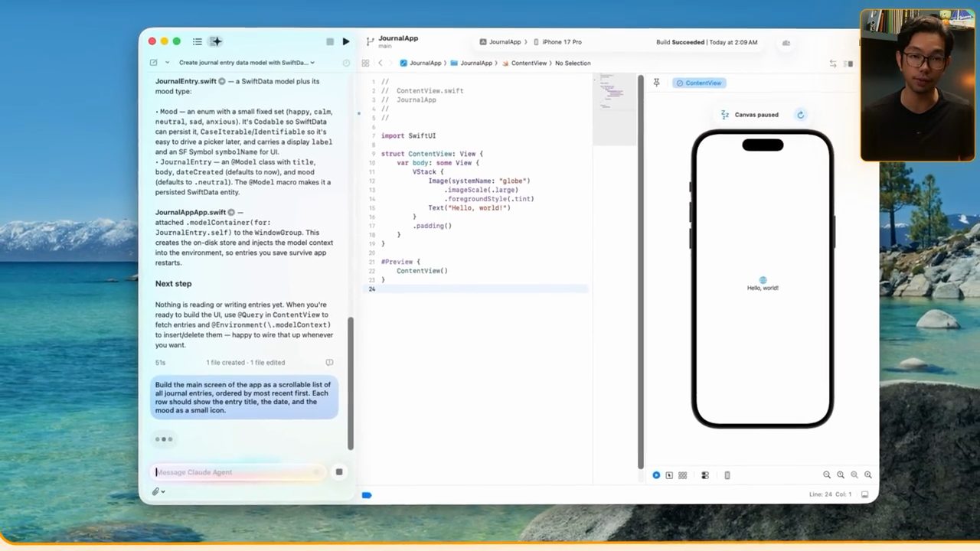
Task: Open the preview variants grid icon
Action: [x=682, y=475]
